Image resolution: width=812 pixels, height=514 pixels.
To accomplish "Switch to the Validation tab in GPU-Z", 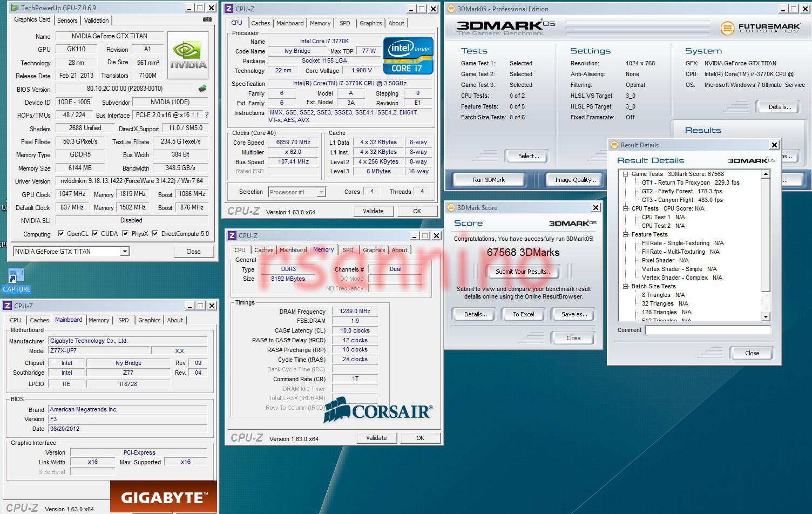I will coord(97,21).
